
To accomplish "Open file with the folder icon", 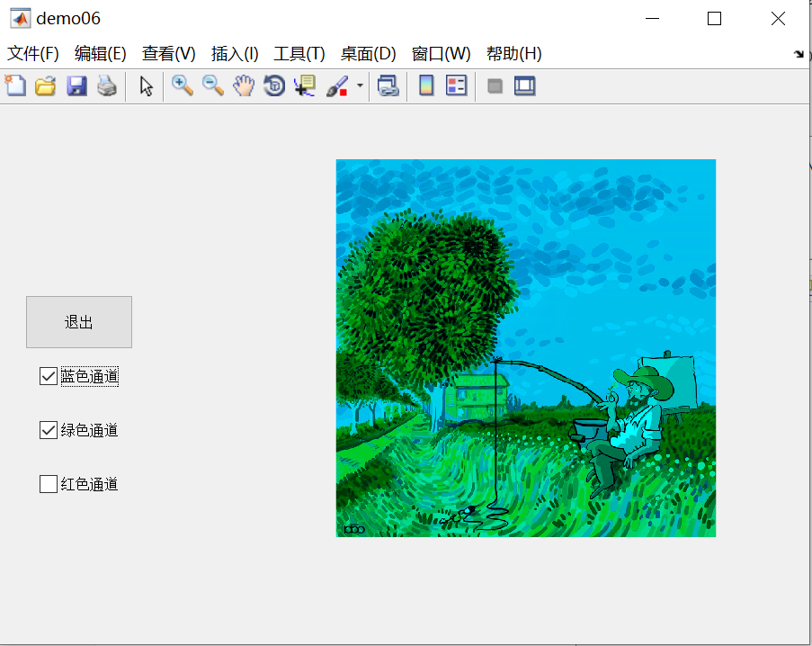I will 46,85.
